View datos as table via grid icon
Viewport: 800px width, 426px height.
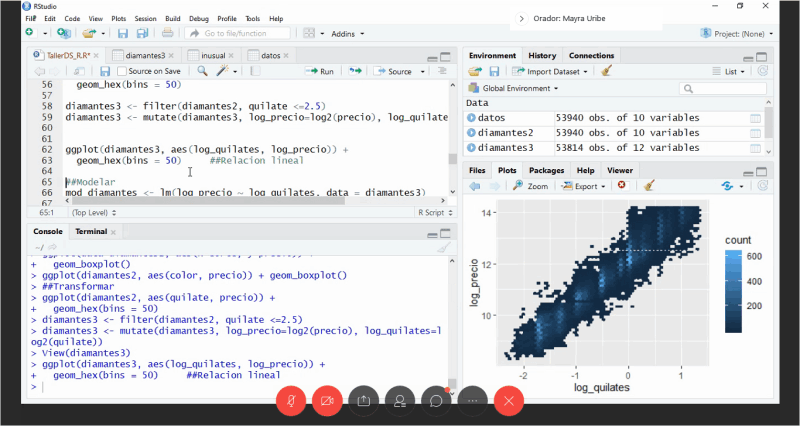(x=756, y=118)
